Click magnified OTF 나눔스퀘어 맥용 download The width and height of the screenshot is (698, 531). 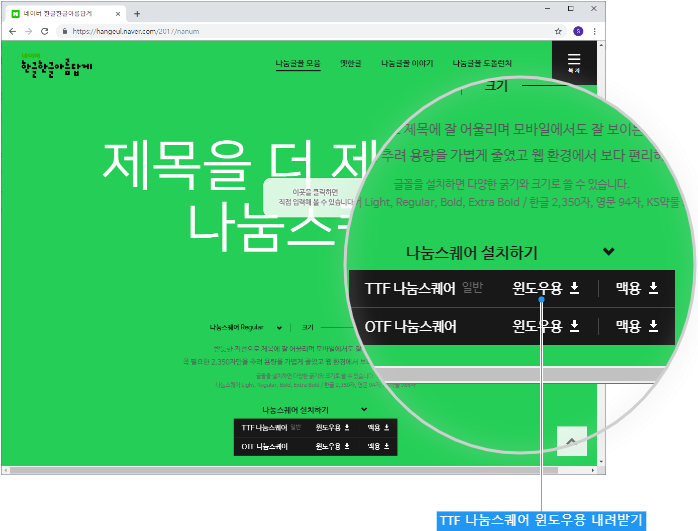[x=637, y=326]
